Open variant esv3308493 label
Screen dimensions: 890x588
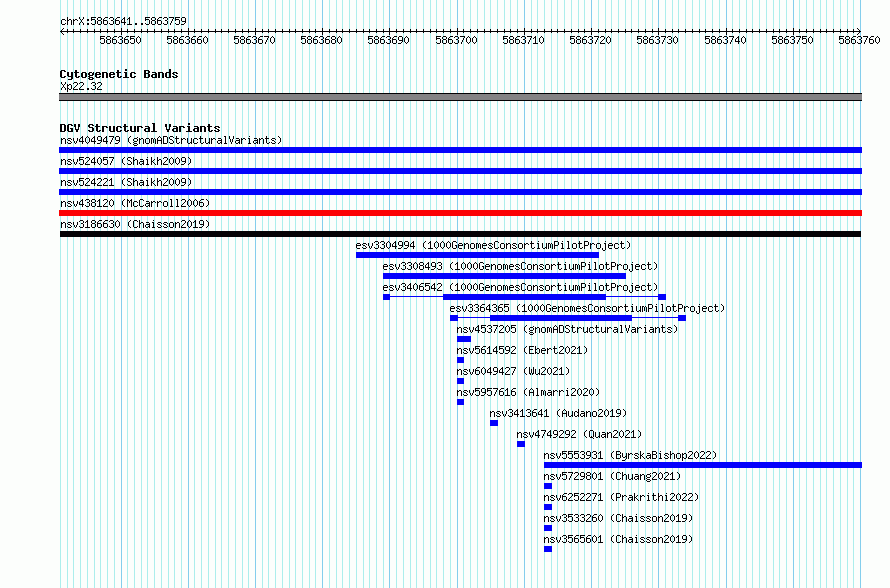(520, 266)
